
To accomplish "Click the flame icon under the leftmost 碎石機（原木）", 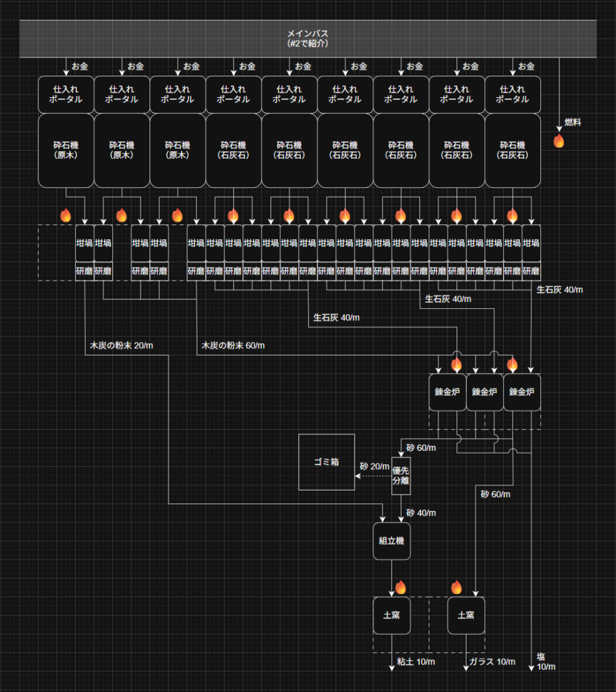I will (x=66, y=216).
